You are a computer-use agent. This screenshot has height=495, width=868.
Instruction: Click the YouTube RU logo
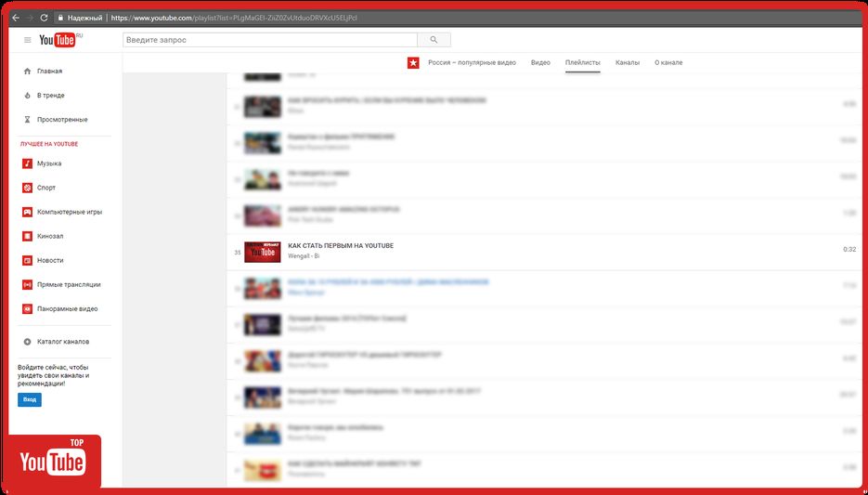point(60,40)
